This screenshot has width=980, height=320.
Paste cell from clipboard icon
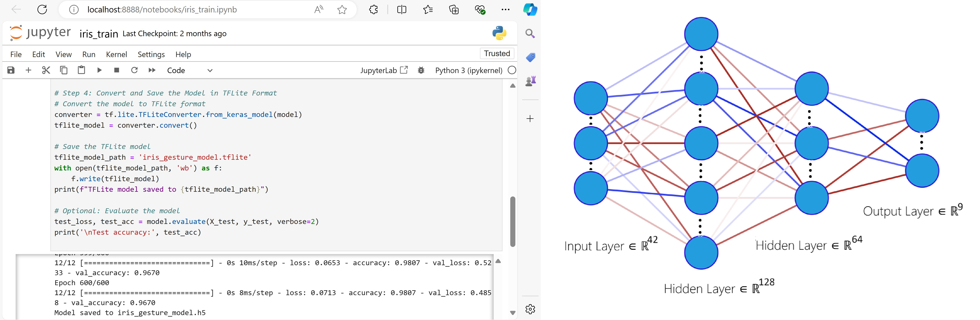(81, 70)
